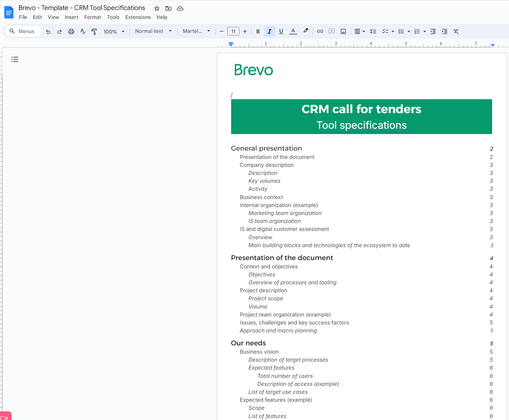Open bulleted list options arrow
509x420 pixels.
pos(409,32)
